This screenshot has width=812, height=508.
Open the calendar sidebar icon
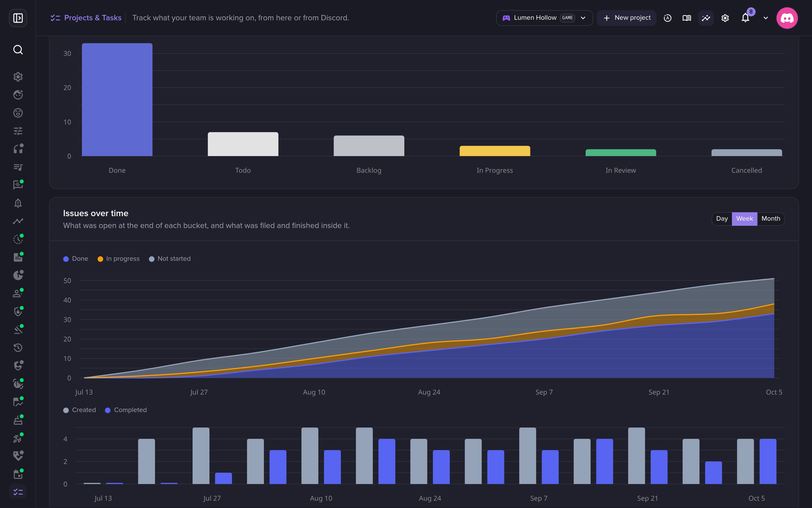(x=18, y=474)
